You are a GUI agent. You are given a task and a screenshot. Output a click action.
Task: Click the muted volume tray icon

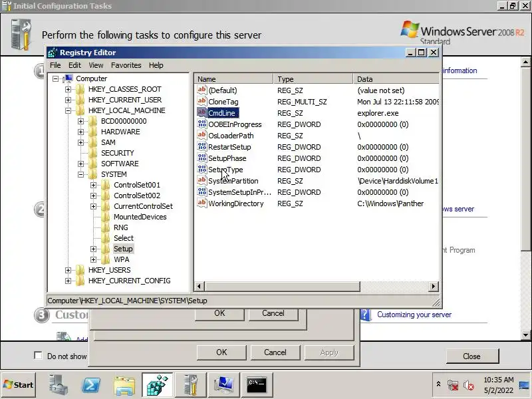click(x=469, y=385)
